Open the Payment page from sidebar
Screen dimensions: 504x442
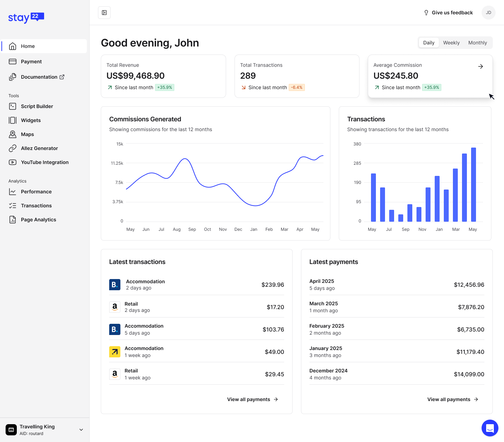31,62
